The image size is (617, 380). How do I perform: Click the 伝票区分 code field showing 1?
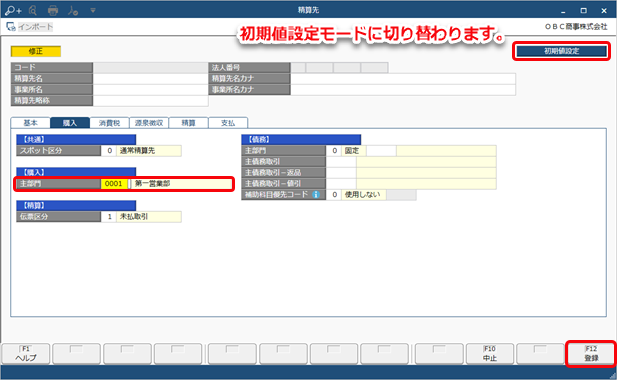click(x=109, y=217)
